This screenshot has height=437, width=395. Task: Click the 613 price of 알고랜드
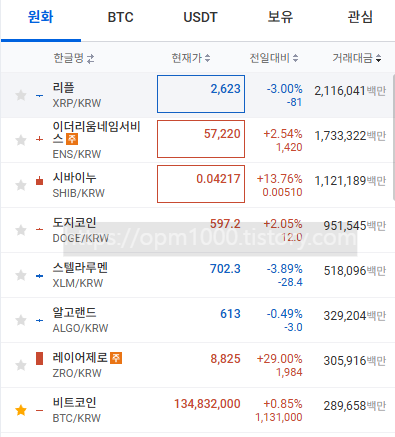230,314
